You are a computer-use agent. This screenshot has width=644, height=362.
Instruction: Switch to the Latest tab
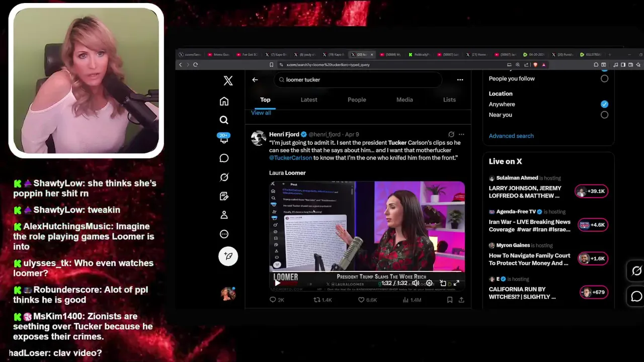309,100
